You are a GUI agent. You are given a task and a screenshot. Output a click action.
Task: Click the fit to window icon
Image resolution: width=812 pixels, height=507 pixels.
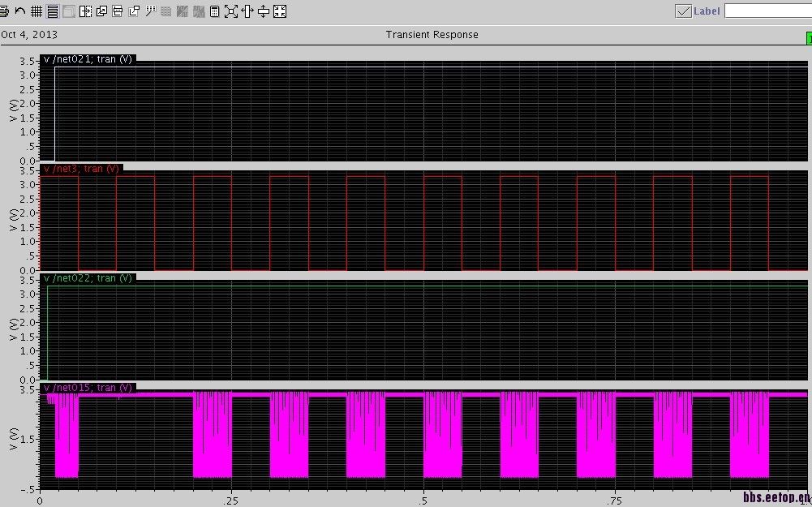point(280,11)
